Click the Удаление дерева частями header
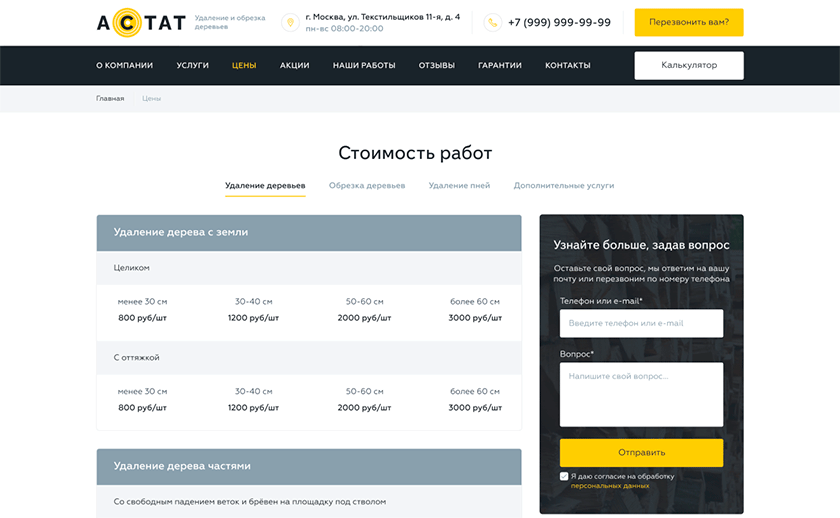This screenshot has height=518, width=840. tap(309, 467)
